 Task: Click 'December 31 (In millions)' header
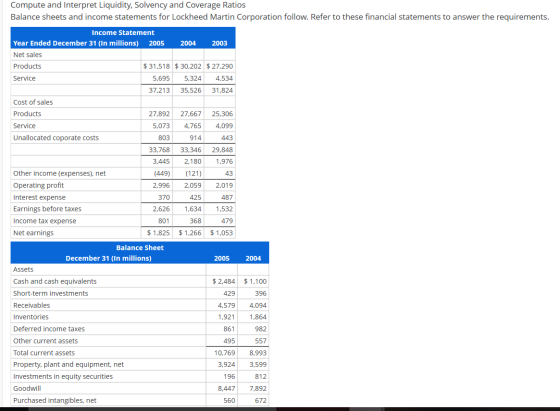(108, 258)
